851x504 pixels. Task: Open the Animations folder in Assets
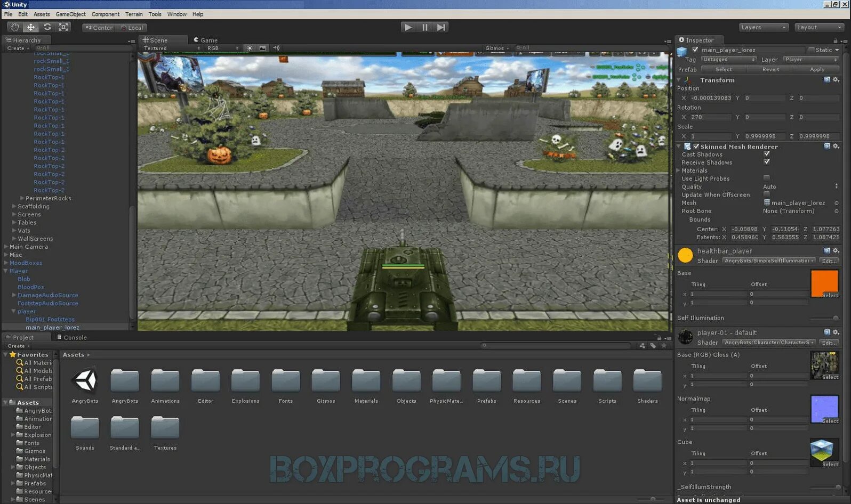coord(165,385)
